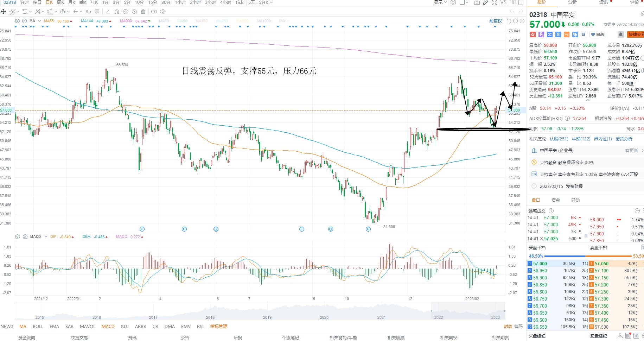
Task: Open the 分析 analysis tab
Action: [573, 2]
